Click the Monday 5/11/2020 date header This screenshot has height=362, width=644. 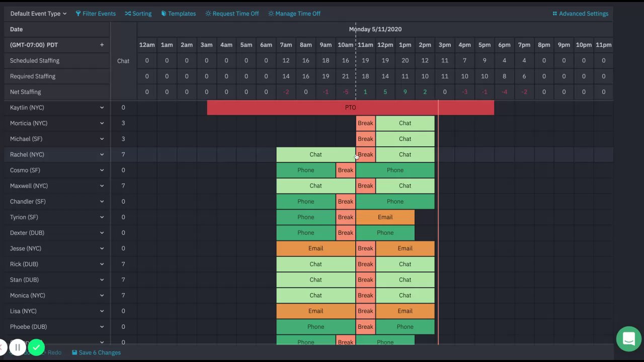coord(375,29)
